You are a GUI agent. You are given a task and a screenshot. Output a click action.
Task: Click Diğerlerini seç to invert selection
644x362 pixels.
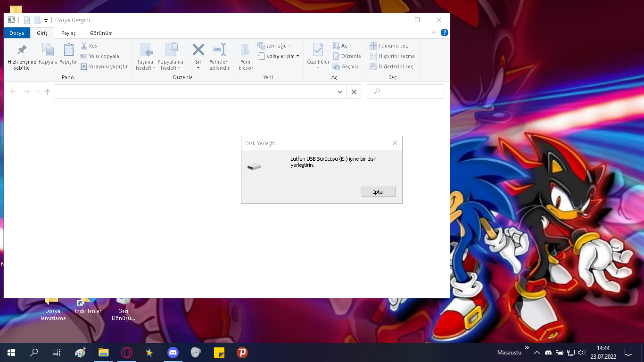(391, 66)
